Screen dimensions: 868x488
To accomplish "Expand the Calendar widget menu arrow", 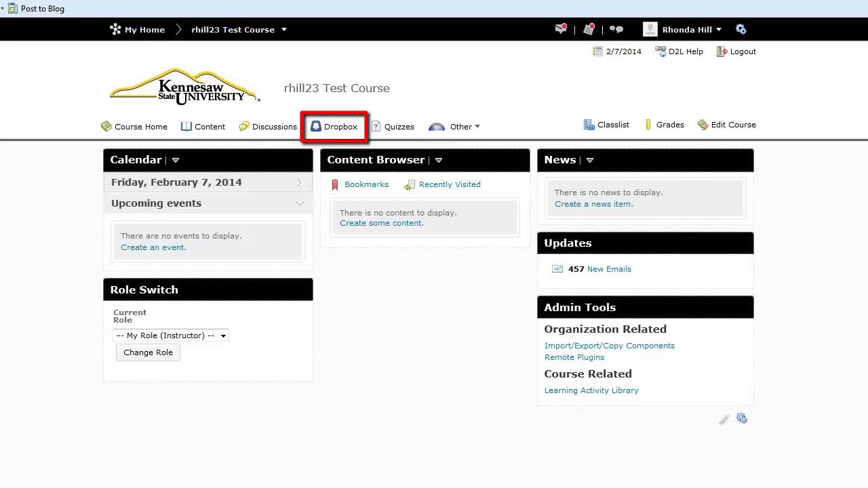I will [x=176, y=161].
